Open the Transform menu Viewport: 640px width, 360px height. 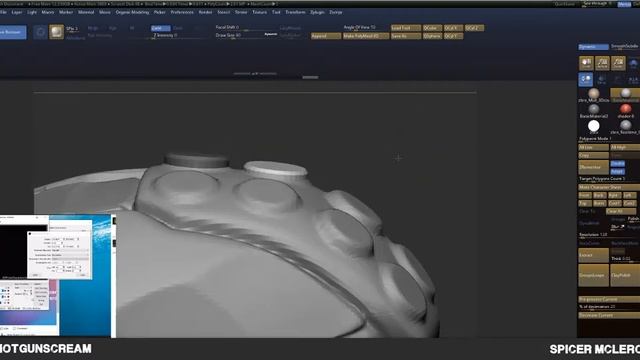point(295,12)
